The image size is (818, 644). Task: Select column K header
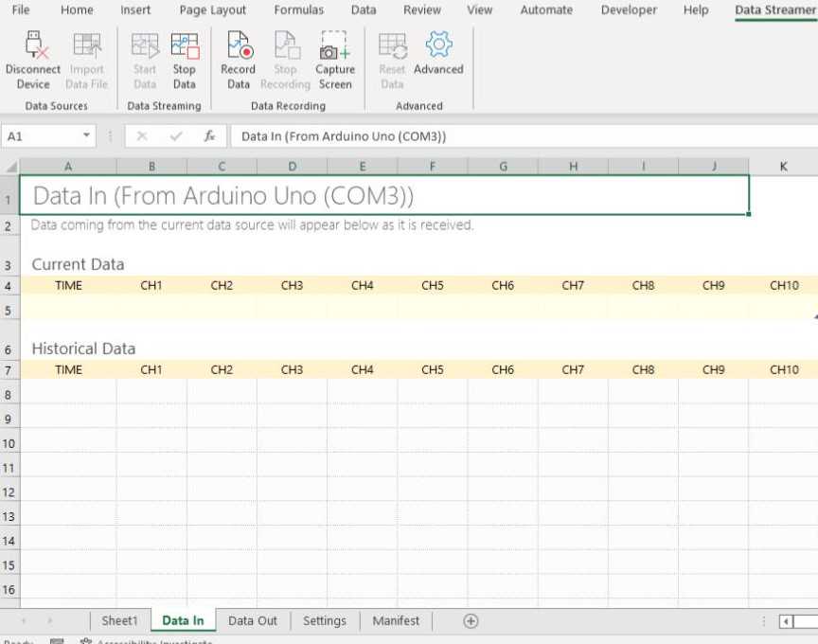[783, 167]
